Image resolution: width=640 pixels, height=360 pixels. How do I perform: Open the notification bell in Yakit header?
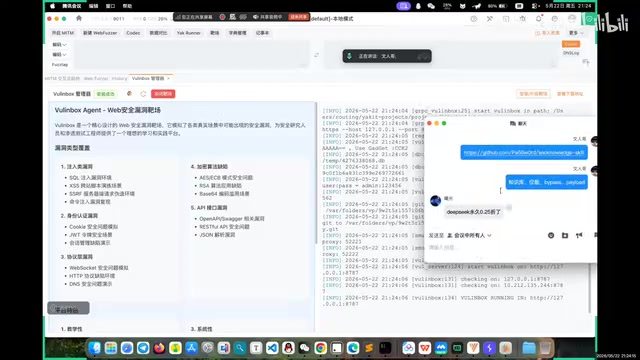point(538,19)
